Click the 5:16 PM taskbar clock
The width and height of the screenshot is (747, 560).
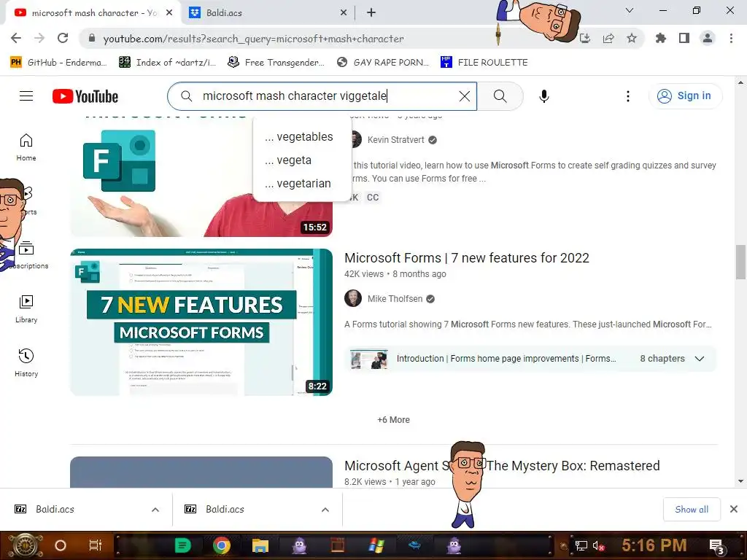tap(654, 545)
